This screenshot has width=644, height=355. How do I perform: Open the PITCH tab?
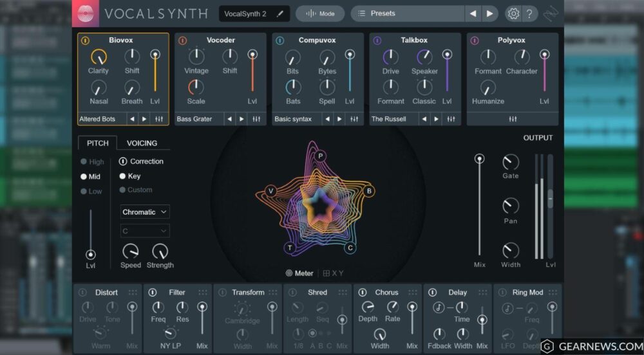tap(98, 143)
